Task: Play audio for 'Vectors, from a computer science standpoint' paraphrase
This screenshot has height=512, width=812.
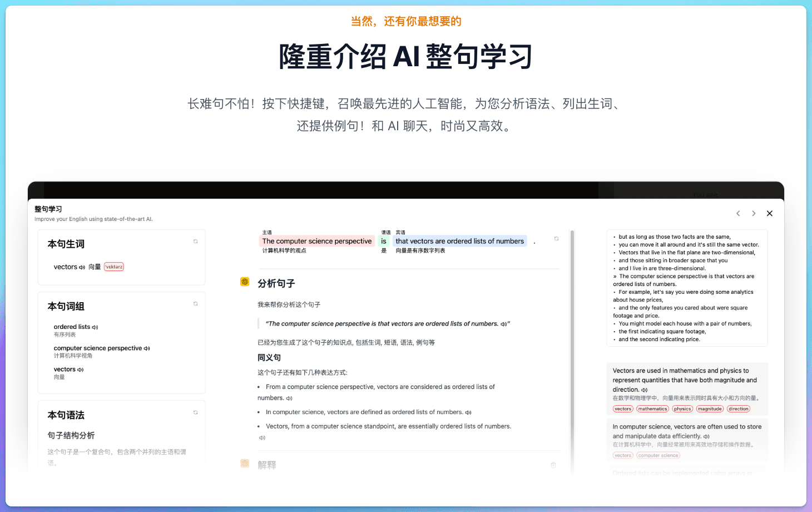Action: point(262,438)
